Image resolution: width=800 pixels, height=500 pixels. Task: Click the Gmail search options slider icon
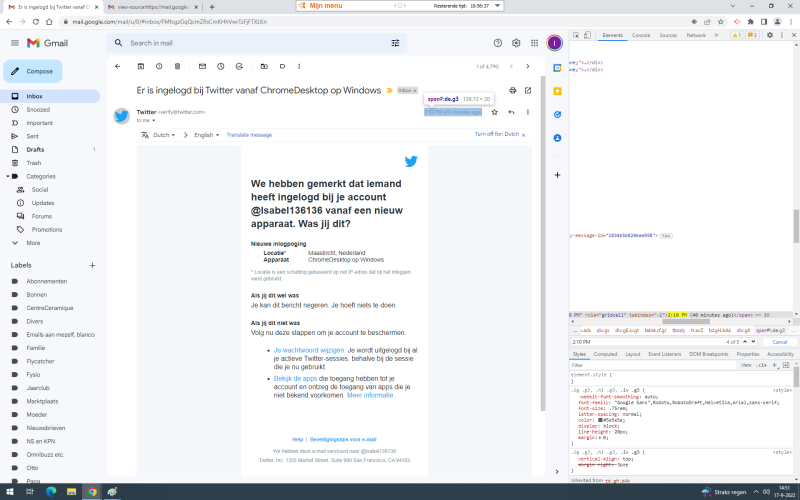(395, 43)
